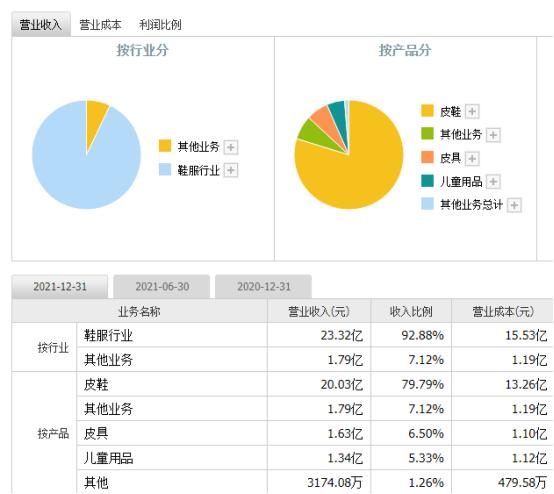The width and height of the screenshot is (554, 494).
Task: Click plus icon next to 皮鞋 legend
Action: (472, 111)
